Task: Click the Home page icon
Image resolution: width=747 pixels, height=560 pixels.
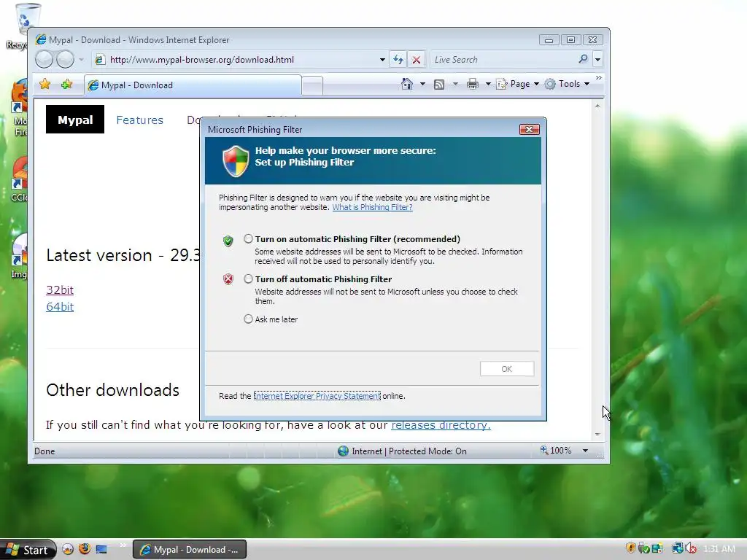Action: [x=406, y=84]
